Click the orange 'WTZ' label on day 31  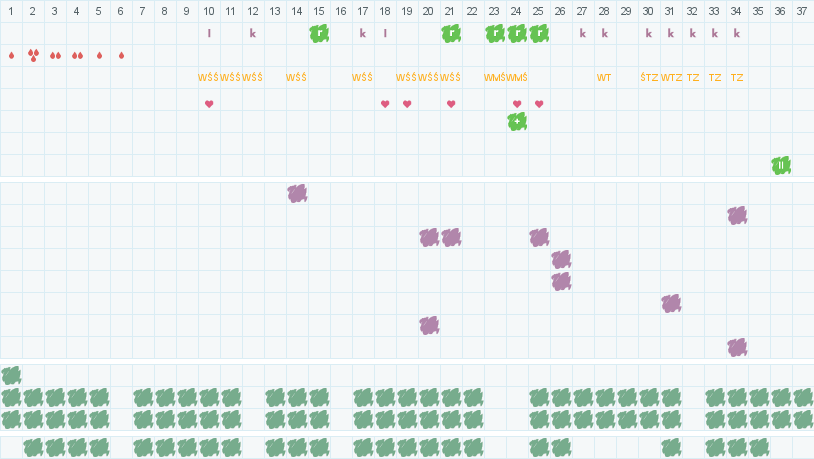671,77
